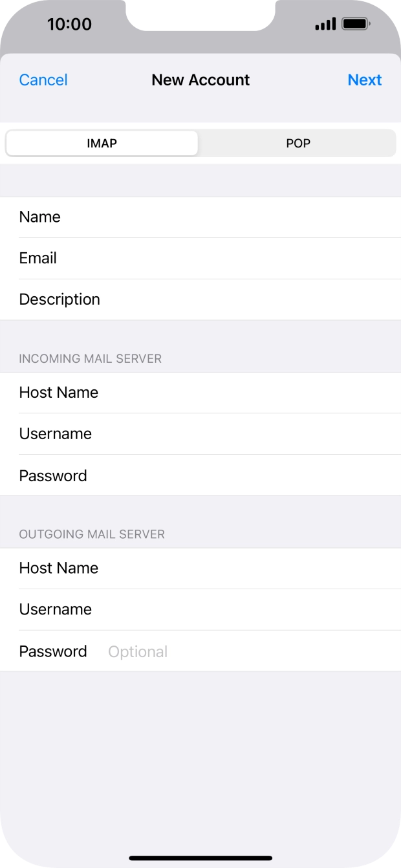Tap the OUTGOING MAIL SERVER section header
The width and height of the screenshot is (401, 868).
coord(91,534)
